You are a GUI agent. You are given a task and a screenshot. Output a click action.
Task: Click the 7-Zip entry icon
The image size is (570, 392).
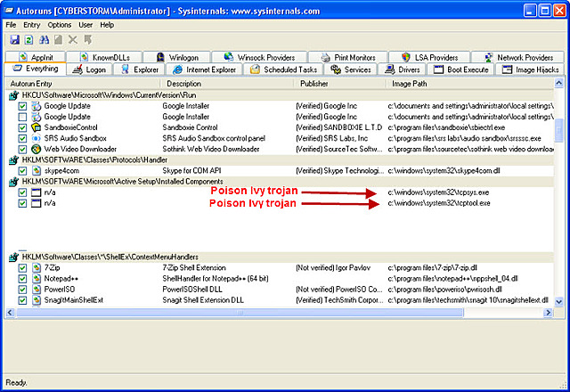[x=36, y=268]
